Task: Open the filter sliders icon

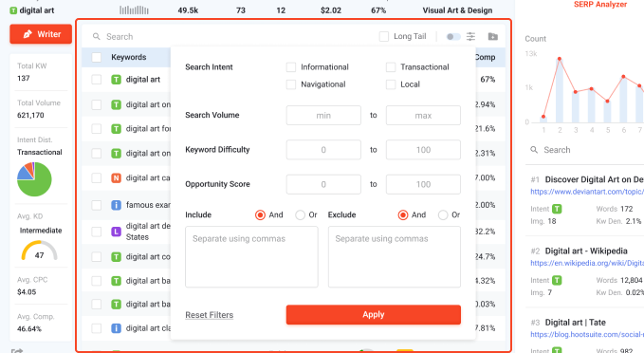Action: click(470, 37)
